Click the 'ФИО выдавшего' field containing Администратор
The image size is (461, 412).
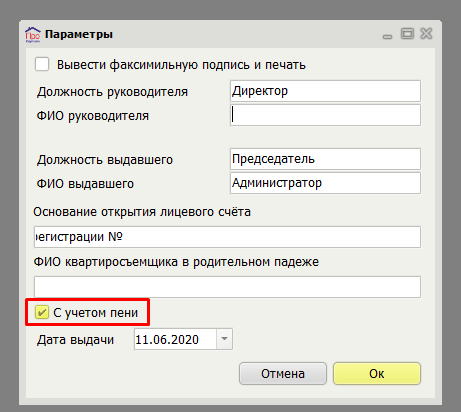click(325, 183)
